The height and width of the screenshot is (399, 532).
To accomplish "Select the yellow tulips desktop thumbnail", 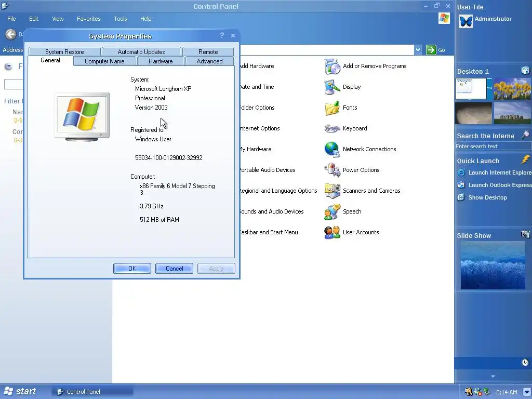I will pos(512,88).
